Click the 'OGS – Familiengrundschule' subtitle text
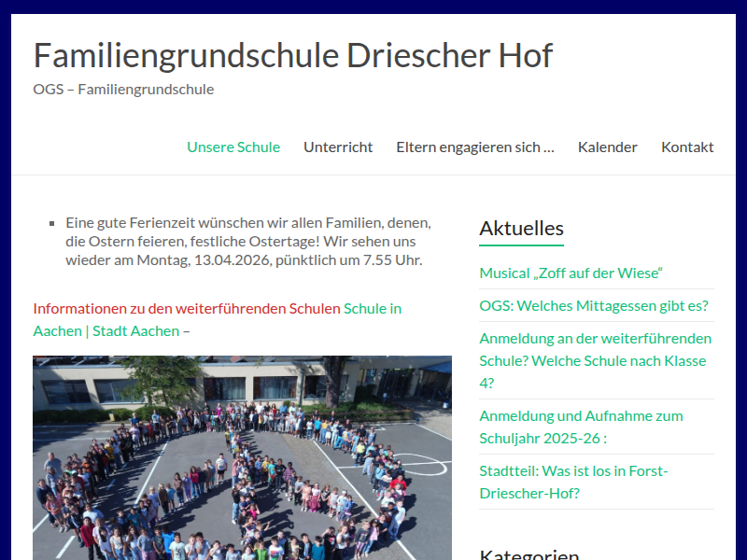 pyautogui.click(x=123, y=89)
